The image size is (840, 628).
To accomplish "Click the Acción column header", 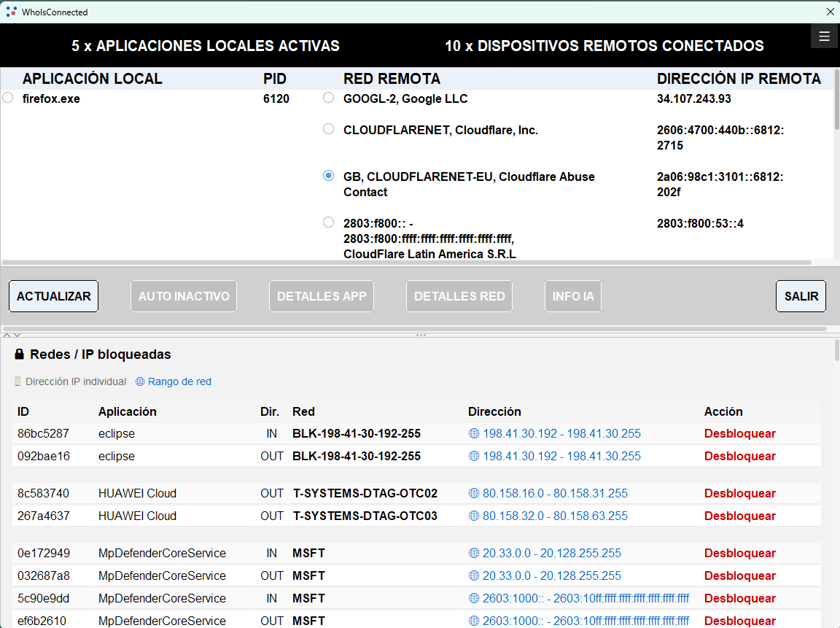I will [x=723, y=411].
